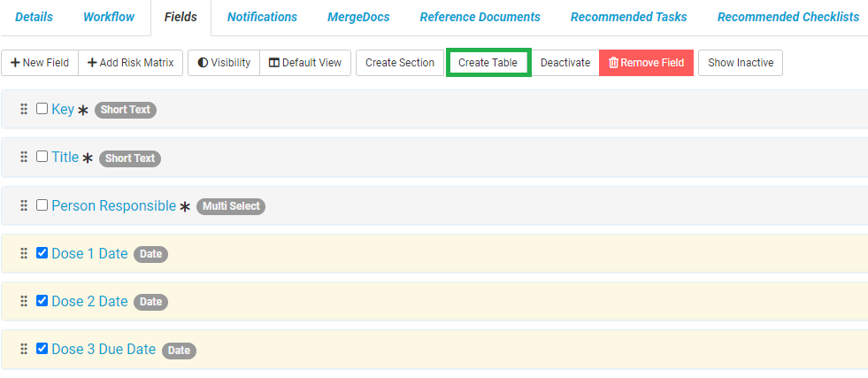Viewport: 868px width, 378px height.
Task: Open the Dose 1 Date field link
Action: click(89, 253)
